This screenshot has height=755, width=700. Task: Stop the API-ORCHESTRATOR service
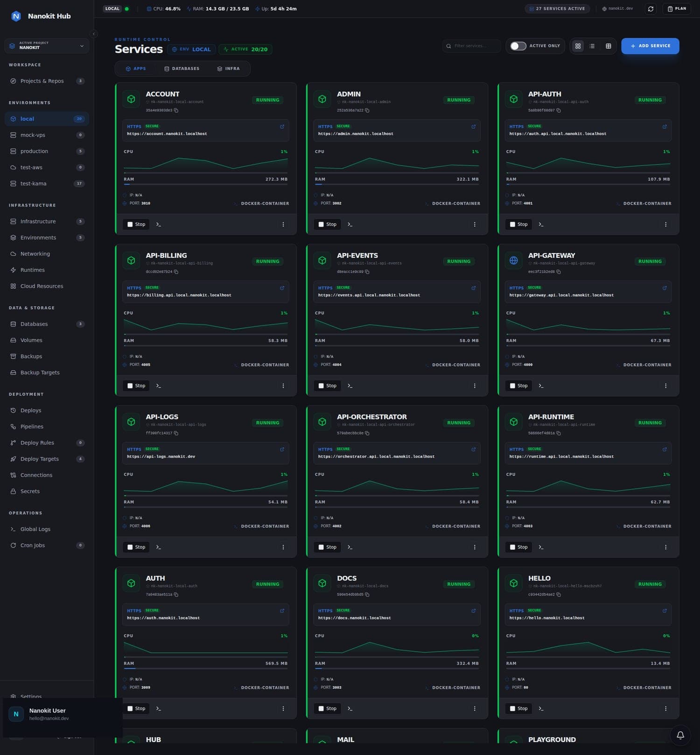[327, 547]
